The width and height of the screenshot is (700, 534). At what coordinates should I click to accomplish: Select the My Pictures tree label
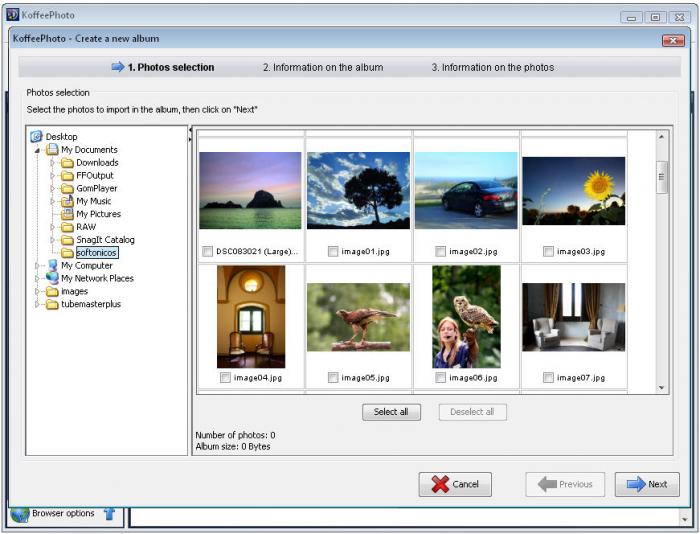98,214
